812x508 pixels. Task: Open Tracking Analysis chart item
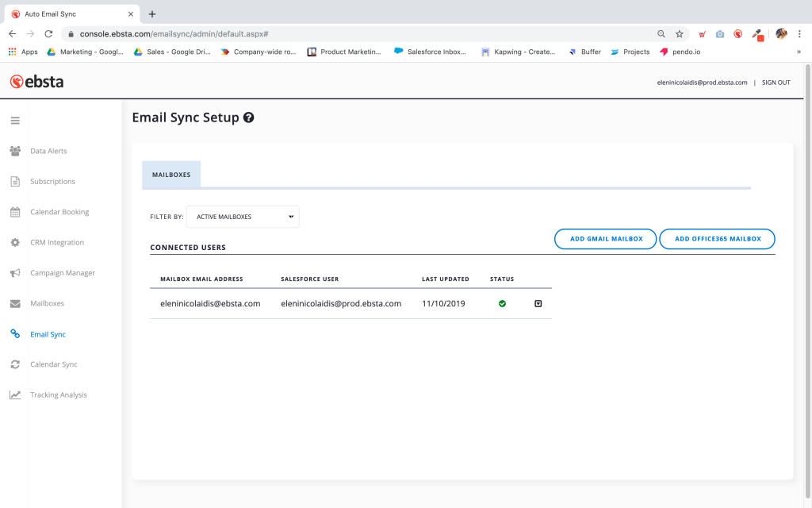click(15, 395)
